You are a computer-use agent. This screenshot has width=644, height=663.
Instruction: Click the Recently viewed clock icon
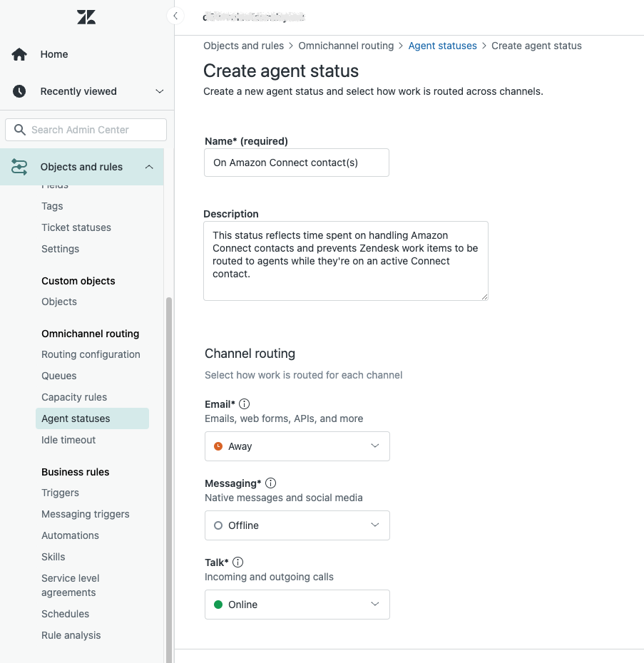19,91
